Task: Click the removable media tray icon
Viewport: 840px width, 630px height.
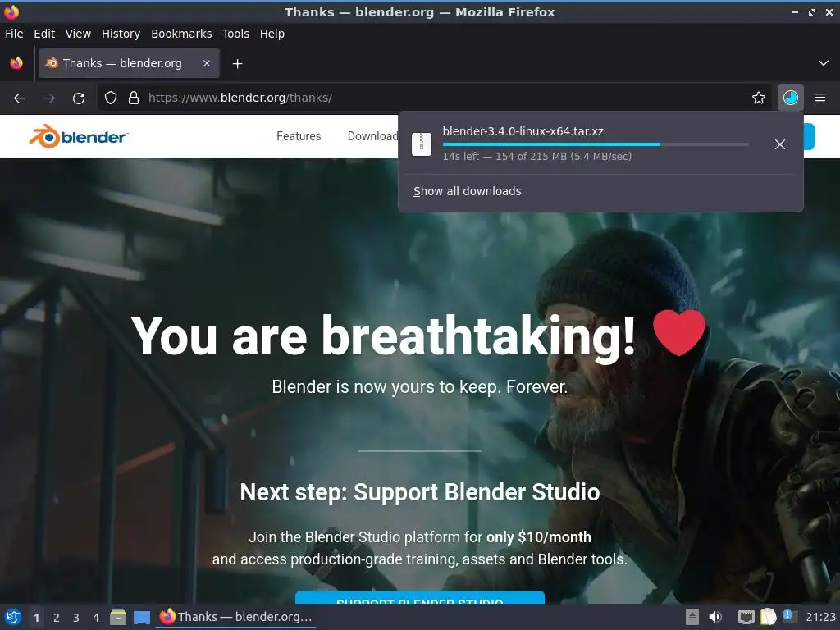Action: coord(692,617)
